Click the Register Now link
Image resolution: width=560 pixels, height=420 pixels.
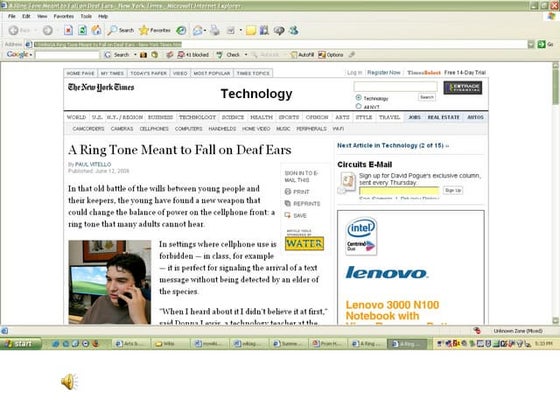tap(384, 72)
